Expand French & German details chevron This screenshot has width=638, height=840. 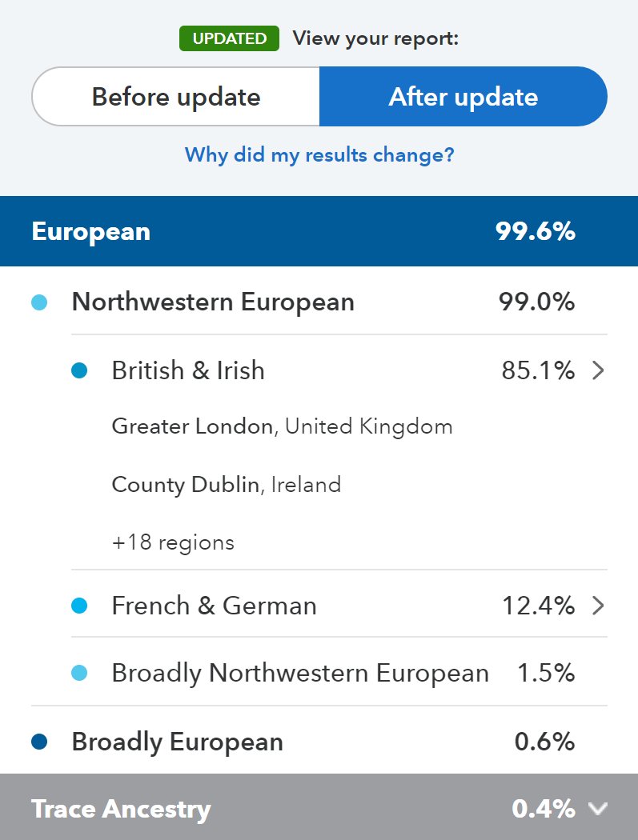[x=597, y=606]
